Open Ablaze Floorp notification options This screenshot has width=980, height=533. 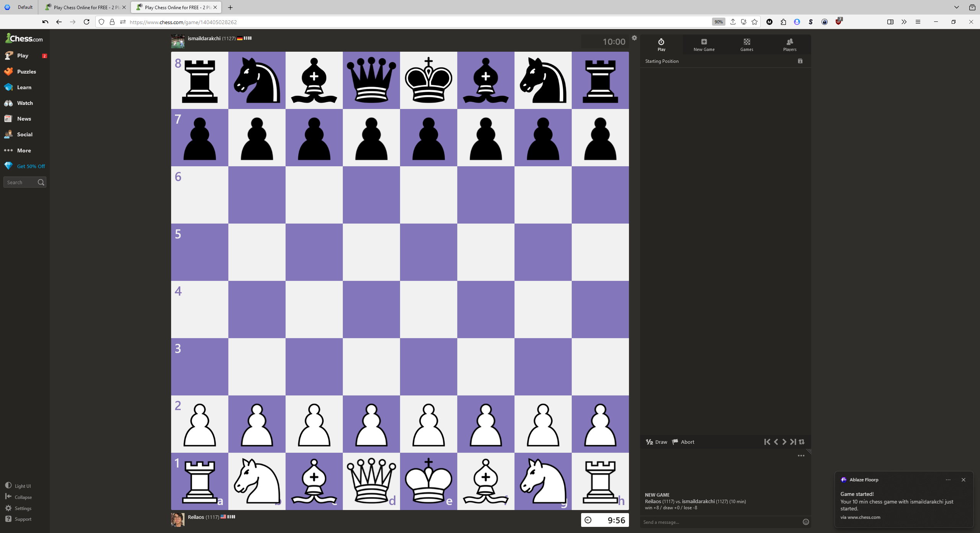pos(948,480)
